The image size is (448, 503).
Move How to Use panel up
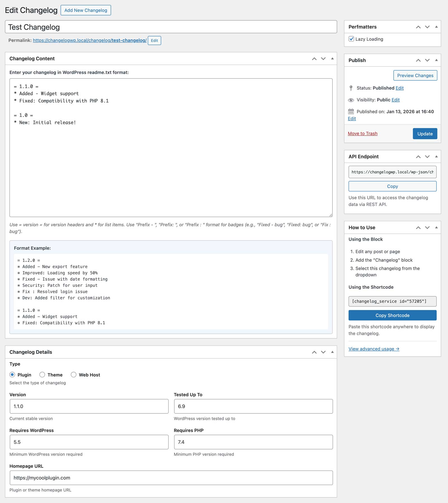pos(418,228)
